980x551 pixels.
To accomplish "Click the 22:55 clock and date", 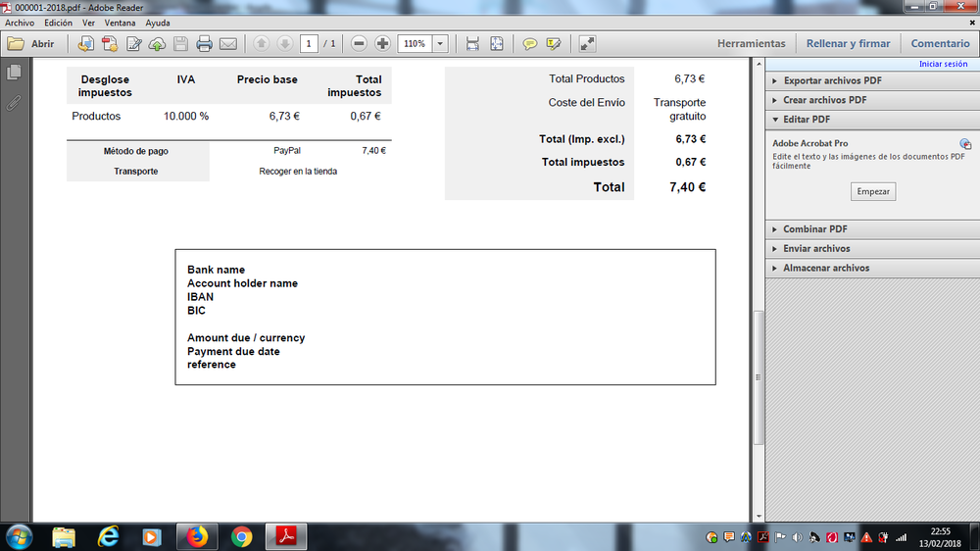I will pos(940,537).
